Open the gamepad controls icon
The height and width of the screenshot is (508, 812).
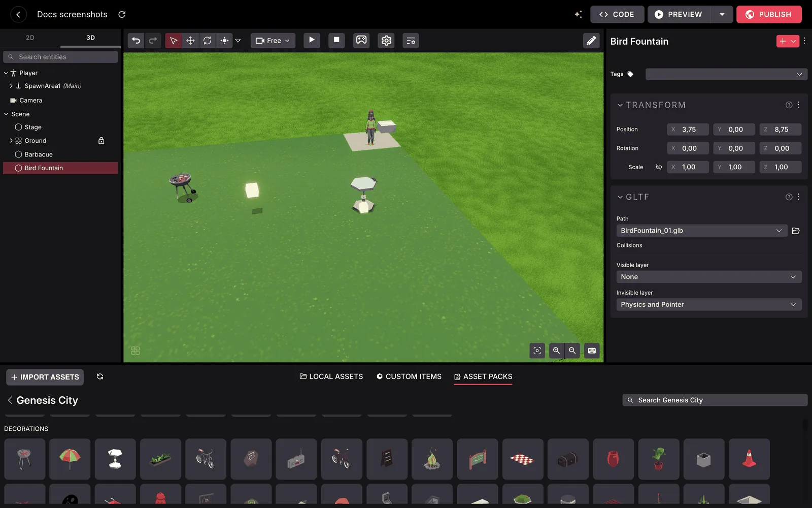tap(361, 40)
